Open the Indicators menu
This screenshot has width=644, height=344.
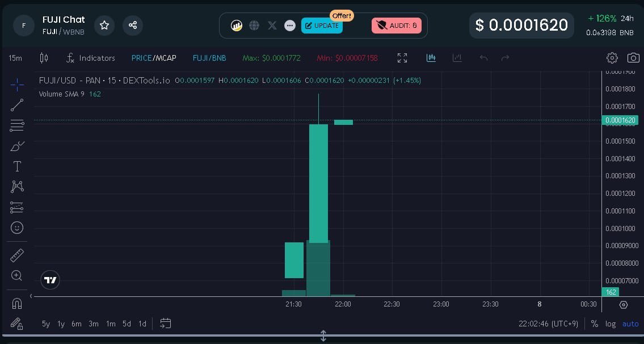91,58
